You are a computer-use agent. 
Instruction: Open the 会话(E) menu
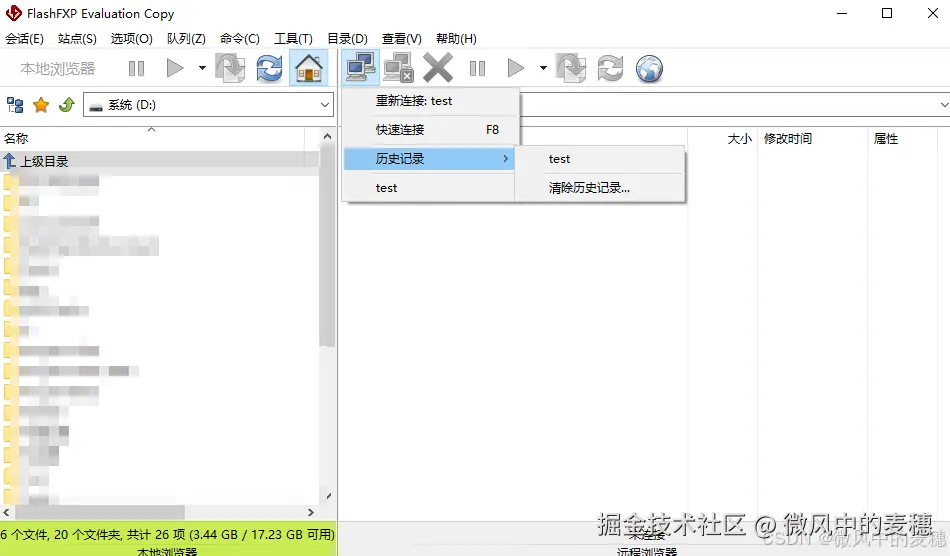(x=24, y=39)
